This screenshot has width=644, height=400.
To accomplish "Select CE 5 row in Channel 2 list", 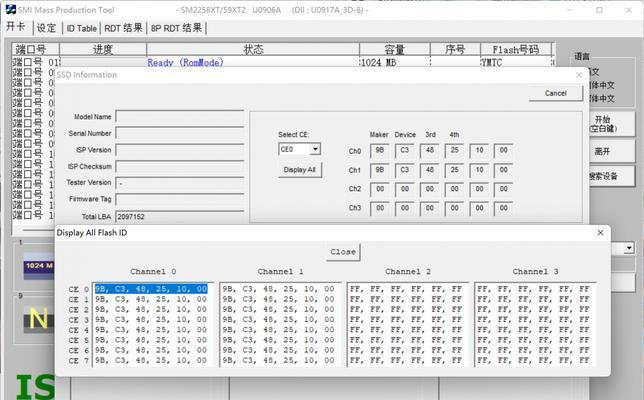I will coord(406,340).
